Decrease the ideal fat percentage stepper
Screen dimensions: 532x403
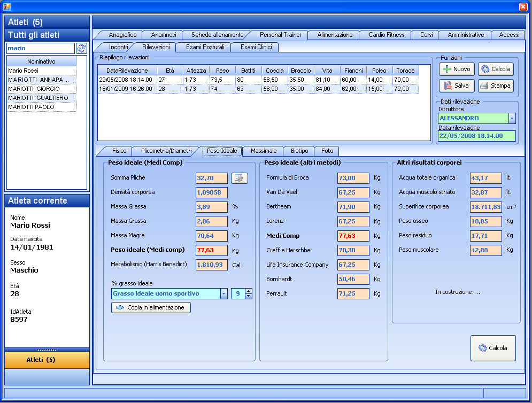point(249,296)
